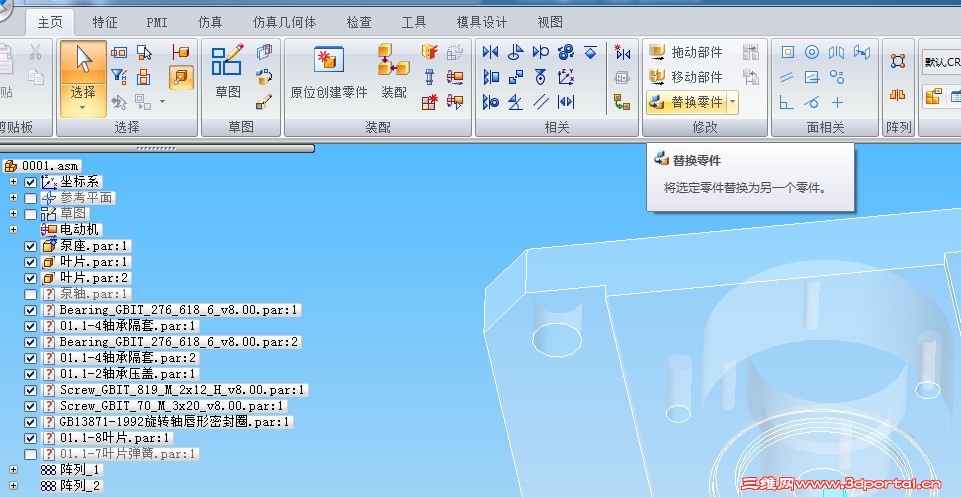
Task: Uncheck the 坐标系 checkbox
Action: (x=31, y=182)
